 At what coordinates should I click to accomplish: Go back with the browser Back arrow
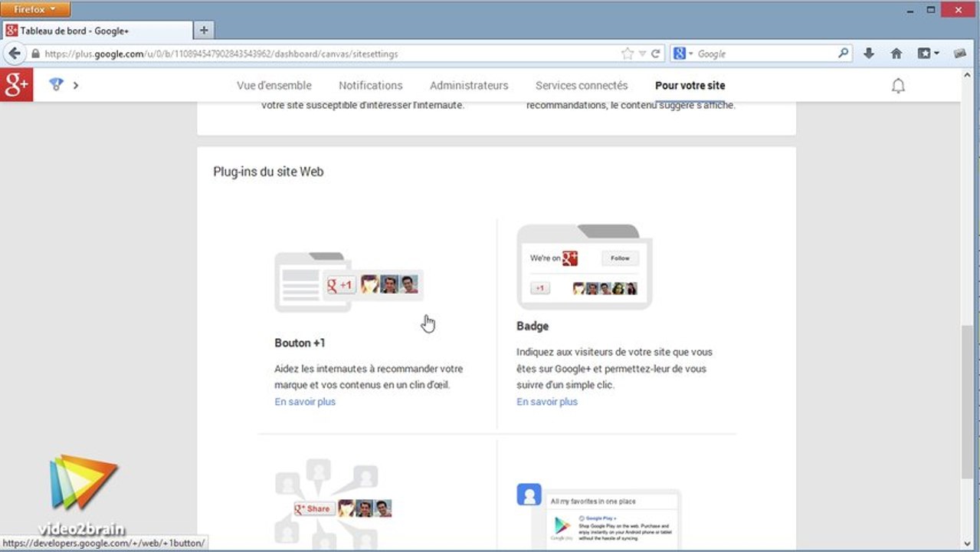(x=14, y=54)
